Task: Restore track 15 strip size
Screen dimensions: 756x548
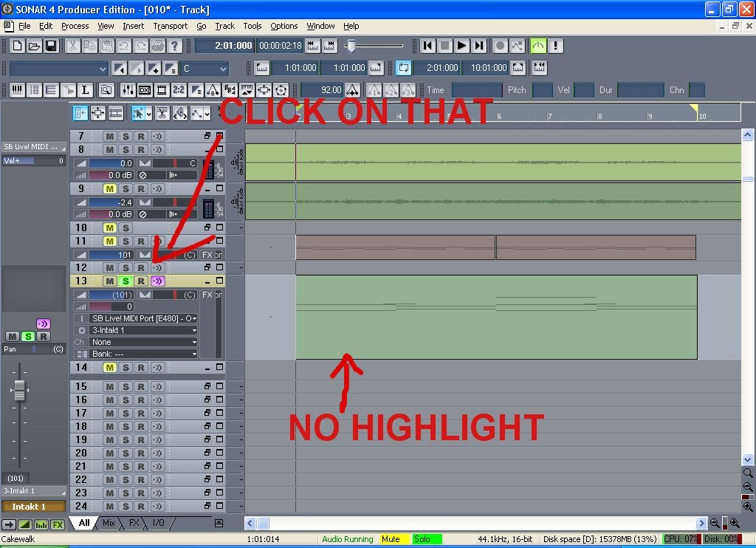Action: click(x=207, y=386)
